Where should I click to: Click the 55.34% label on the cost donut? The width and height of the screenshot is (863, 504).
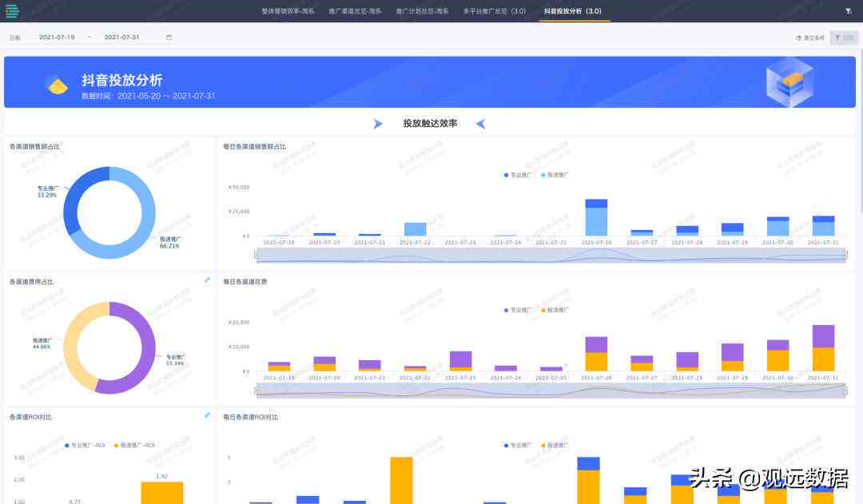point(176,363)
